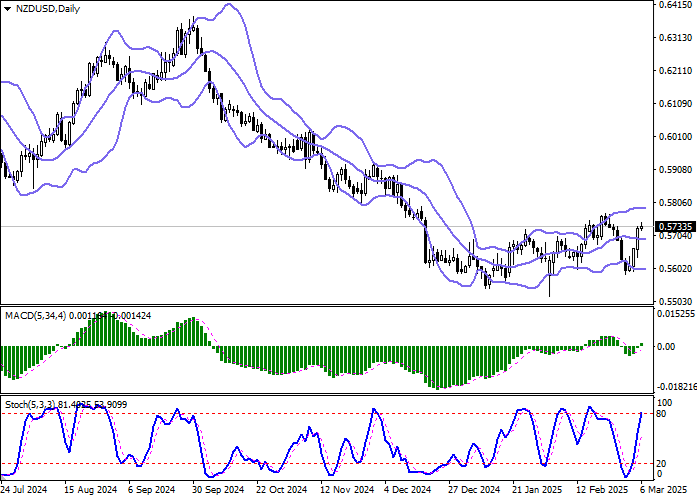Select the Stoch(5,3,3) indicator label

28,403
